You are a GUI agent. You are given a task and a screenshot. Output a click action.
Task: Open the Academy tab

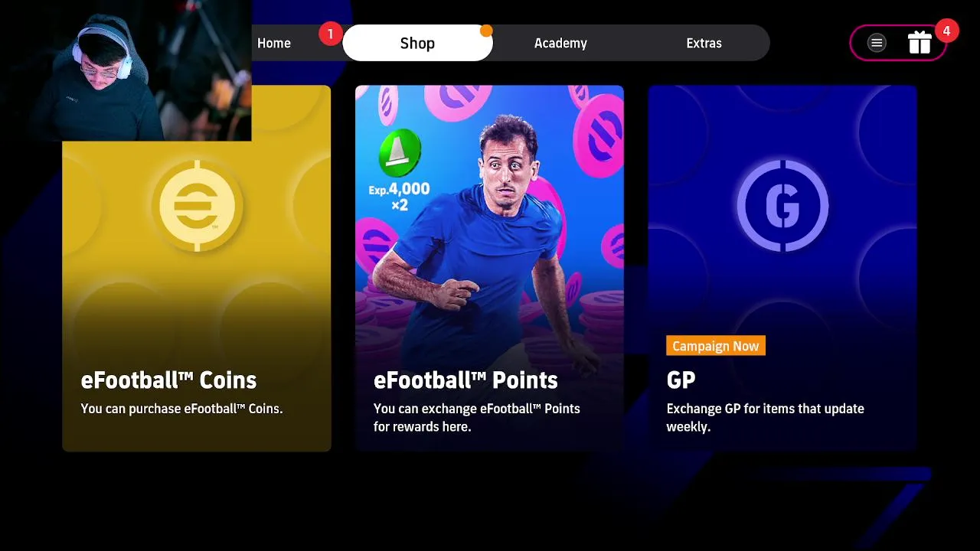[560, 44]
